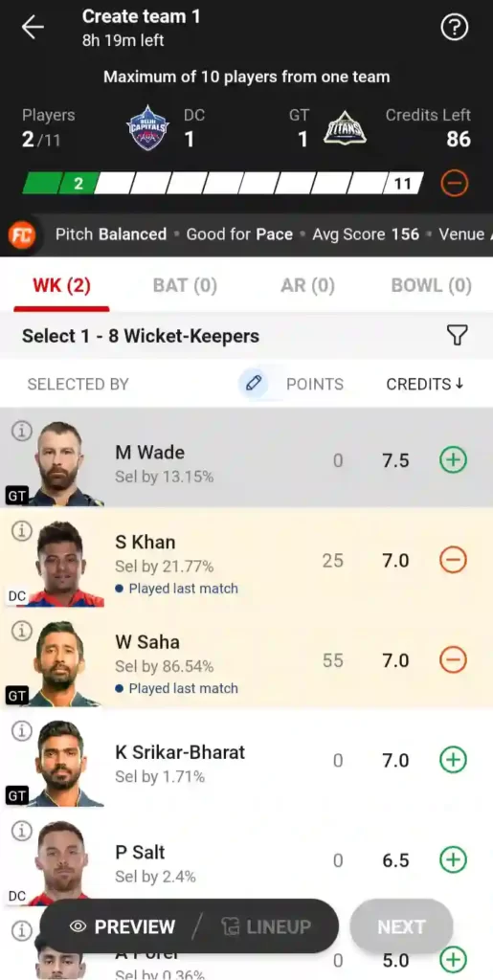Tap the Next button
Image resolution: width=493 pixels, height=980 pixels.
[x=401, y=926]
